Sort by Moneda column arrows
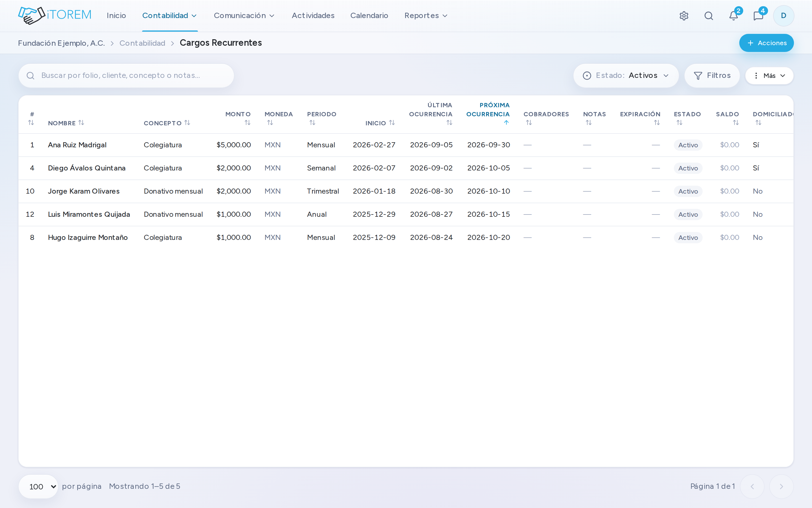 (270, 123)
